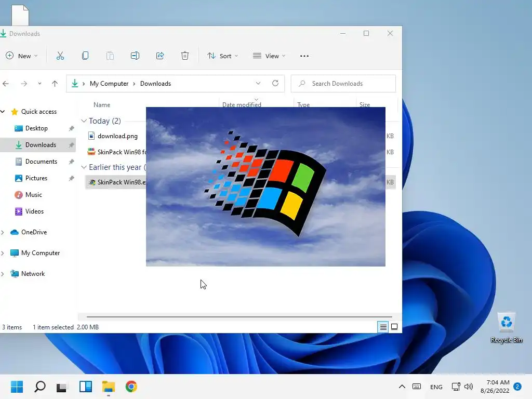Sort by Date modified column header
Image resolution: width=532 pixels, height=399 pixels.
[x=242, y=105]
